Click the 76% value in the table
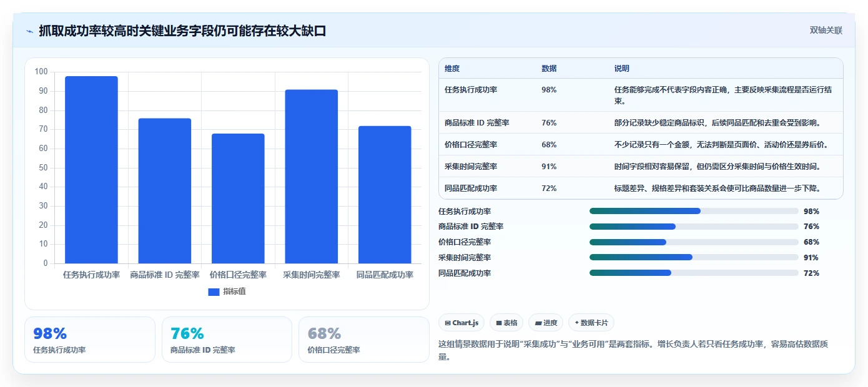The width and height of the screenshot is (868, 387). [549, 123]
